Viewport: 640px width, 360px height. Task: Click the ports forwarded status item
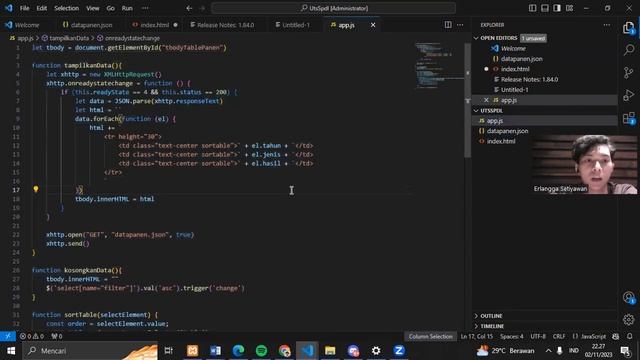pos(57,336)
